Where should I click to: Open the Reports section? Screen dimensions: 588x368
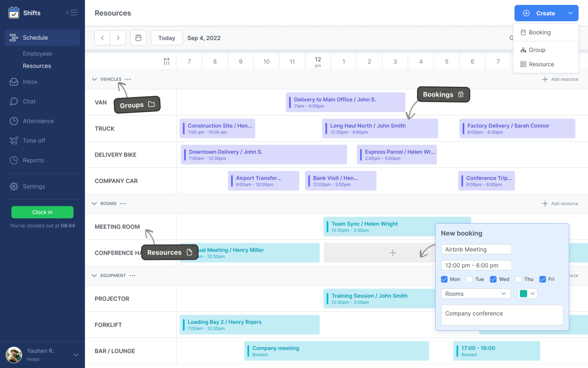pos(33,160)
